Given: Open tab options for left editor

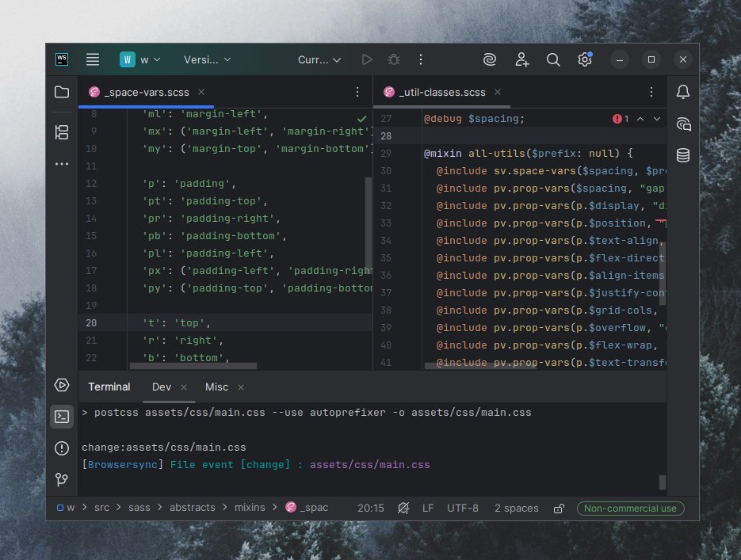Looking at the screenshot, I should [357, 92].
